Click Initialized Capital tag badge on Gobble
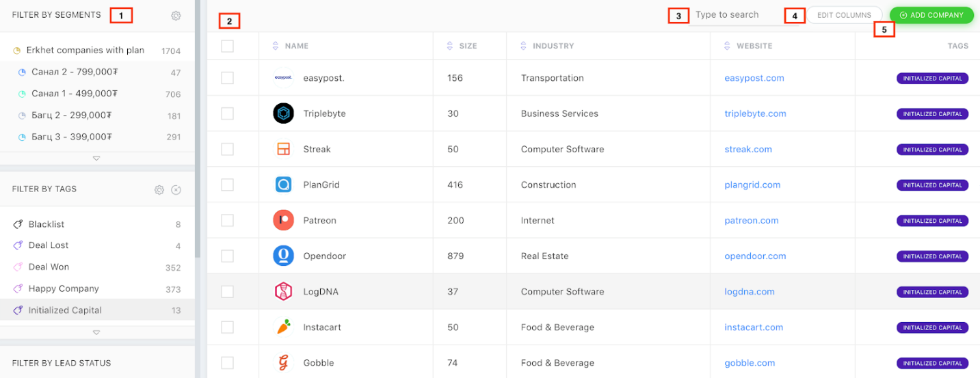The width and height of the screenshot is (980, 378). click(932, 363)
